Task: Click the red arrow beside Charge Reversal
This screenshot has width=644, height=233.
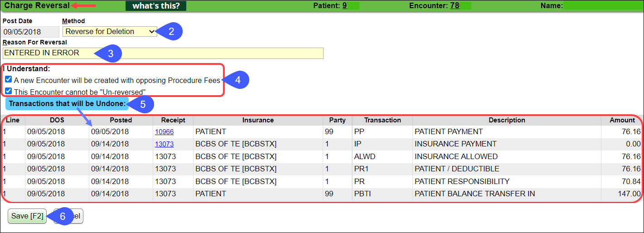Action: [84, 6]
